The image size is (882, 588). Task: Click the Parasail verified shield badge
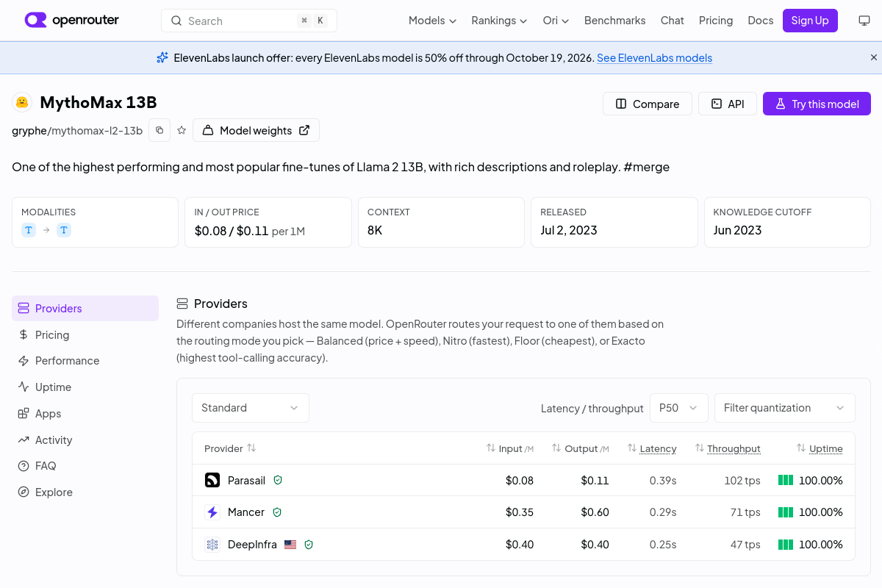coord(278,480)
